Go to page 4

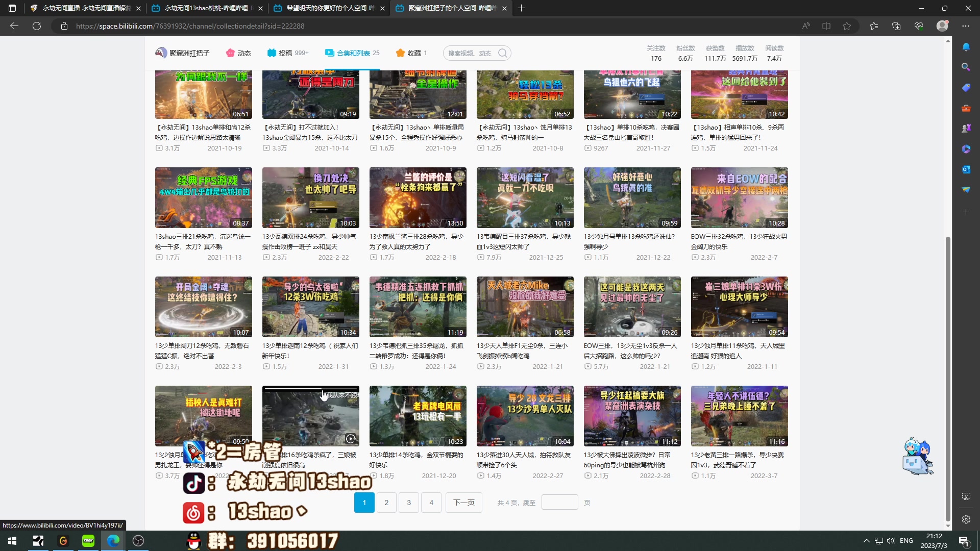coord(431,503)
